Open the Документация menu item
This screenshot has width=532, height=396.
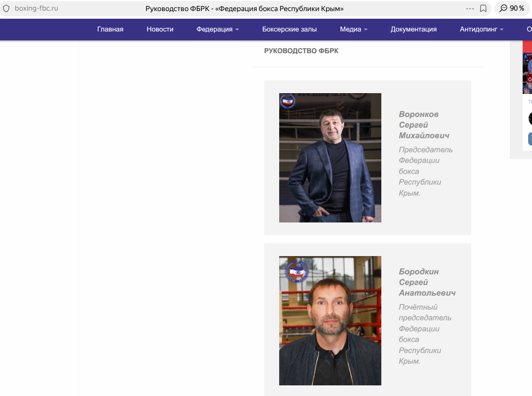[414, 29]
